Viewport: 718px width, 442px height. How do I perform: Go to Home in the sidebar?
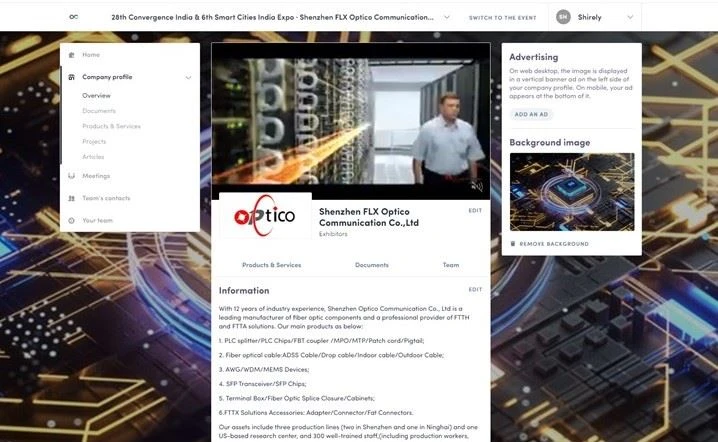coord(91,55)
